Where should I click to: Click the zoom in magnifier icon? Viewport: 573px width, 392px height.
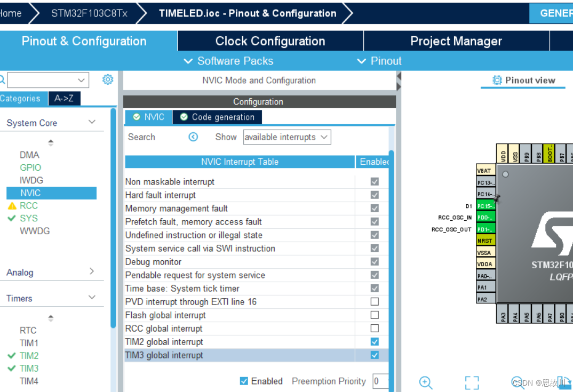[x=426, y=382]
